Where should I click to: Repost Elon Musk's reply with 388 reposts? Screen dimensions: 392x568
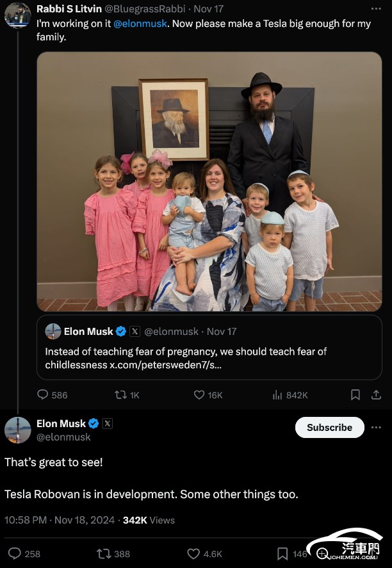[103, 553]
